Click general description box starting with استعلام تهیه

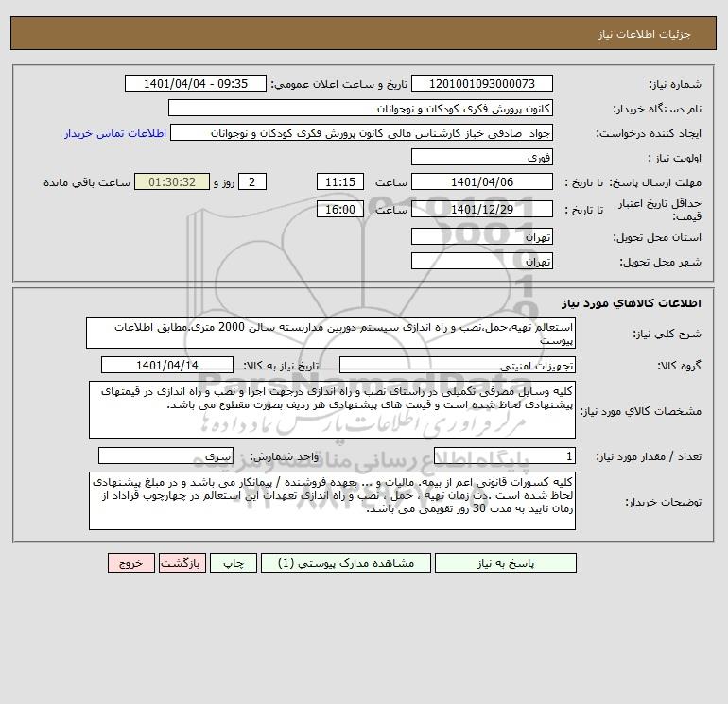click(331, 333)
